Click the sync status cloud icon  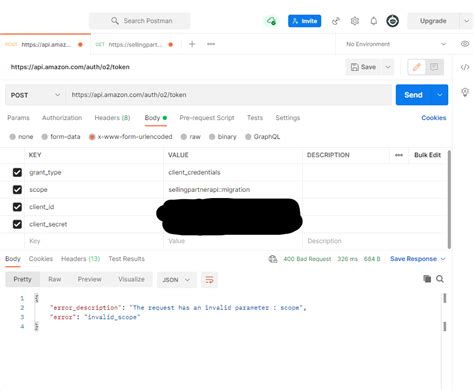coord(271,21)
